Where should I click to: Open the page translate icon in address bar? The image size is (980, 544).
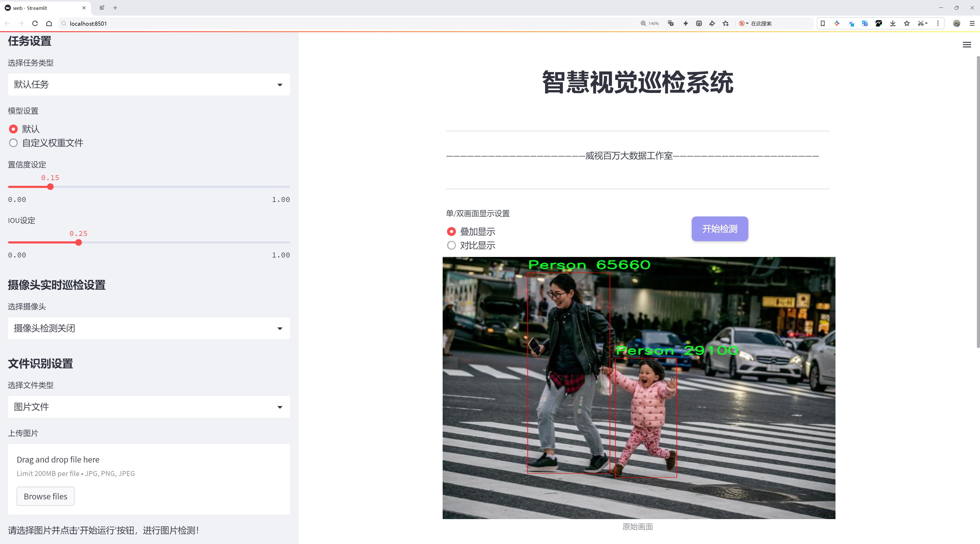point(671,24)
